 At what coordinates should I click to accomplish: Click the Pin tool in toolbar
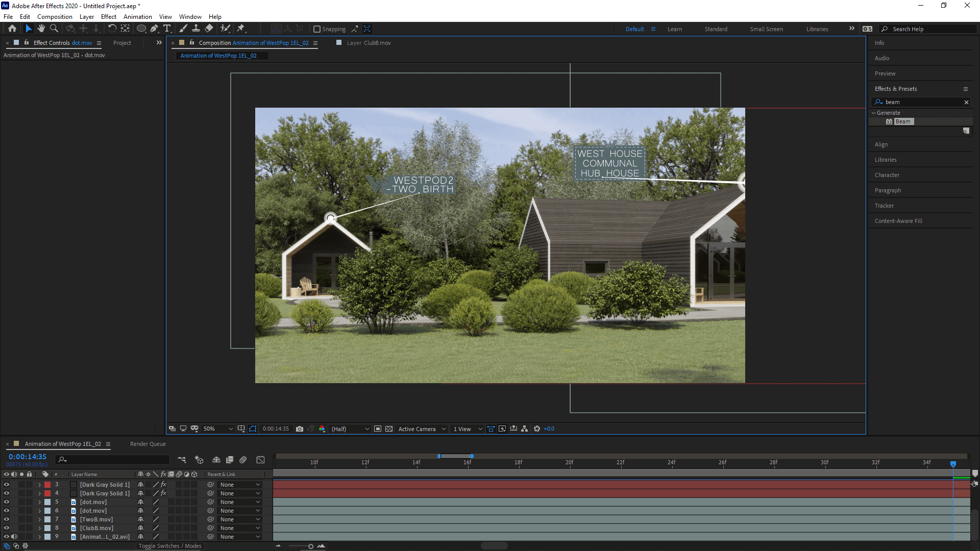240,28
